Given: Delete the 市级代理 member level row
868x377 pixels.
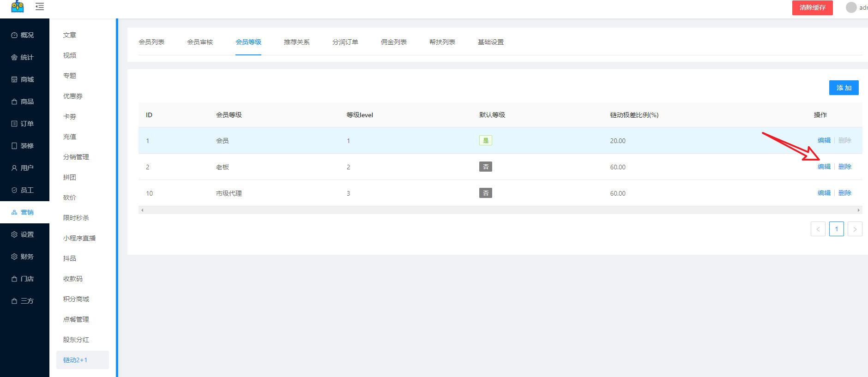Looking at the screenshot, I should [844, 193].
